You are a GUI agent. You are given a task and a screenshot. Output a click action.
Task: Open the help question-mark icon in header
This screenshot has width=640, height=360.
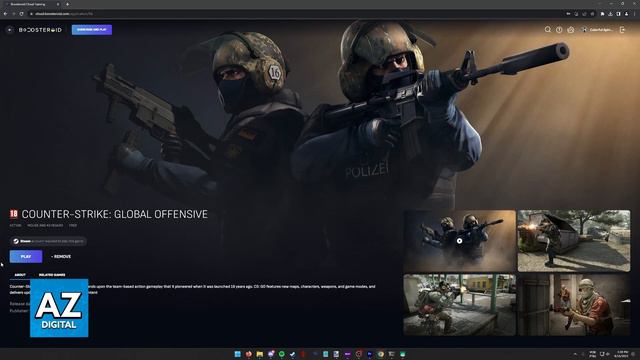pos(559,30)
